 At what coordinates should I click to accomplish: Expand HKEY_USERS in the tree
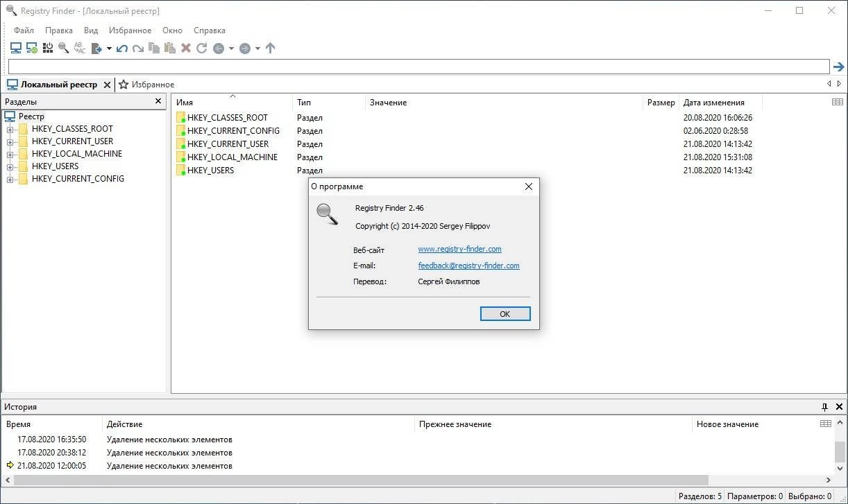(10, 166)
